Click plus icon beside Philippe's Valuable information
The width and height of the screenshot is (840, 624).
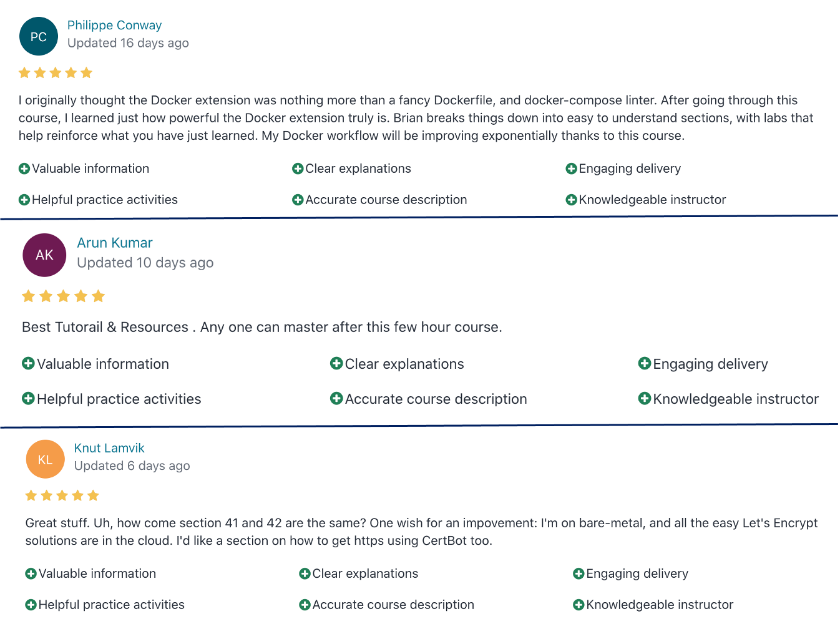pyautogui.click(x=24, y=168)
